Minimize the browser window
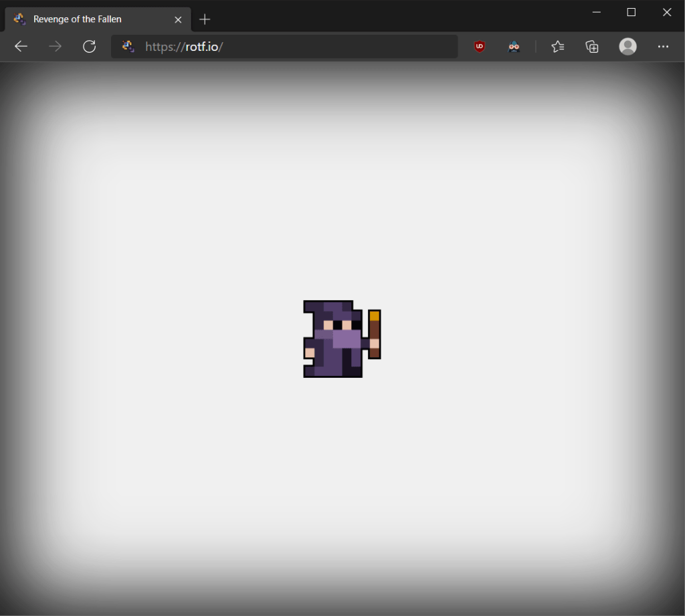Viewport: 685px width, 616px height. point(596,12)
